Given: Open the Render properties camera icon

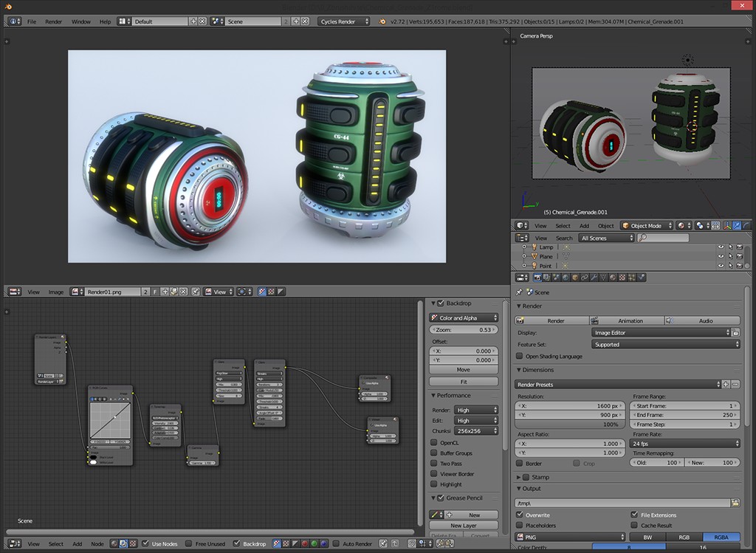Looking at the screenshot, I should click(x=537, y=277).
